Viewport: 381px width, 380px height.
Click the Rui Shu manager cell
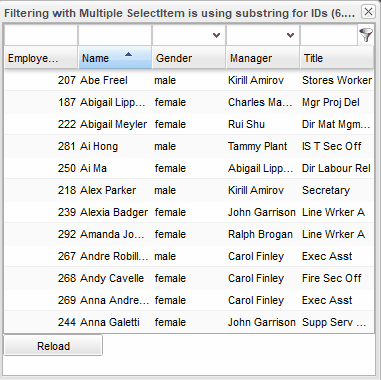point(263,124)
